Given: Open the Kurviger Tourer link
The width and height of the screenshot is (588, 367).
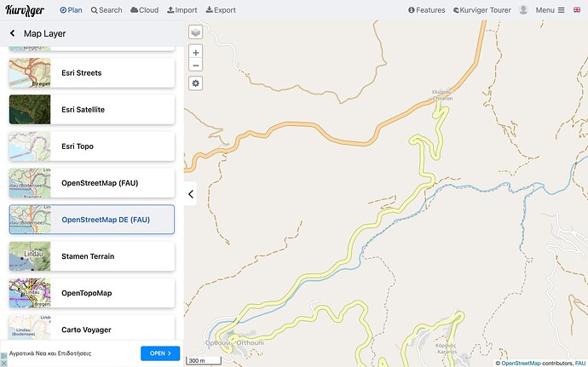Looking at the screenshot, I should pos(481,10).
